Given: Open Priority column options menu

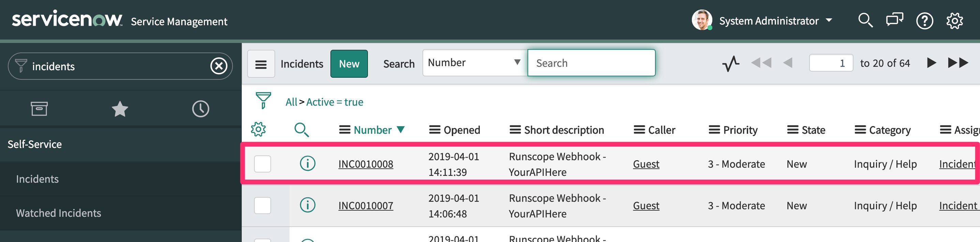Looking at the screenshot, I should 714,130.
